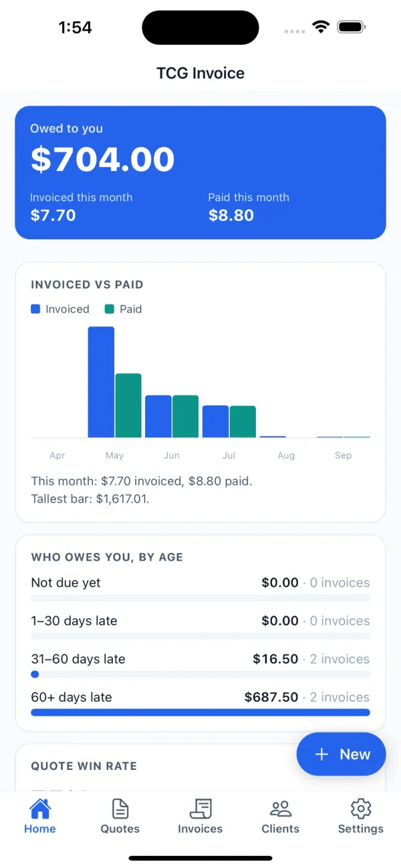Tap the green Paid legend swatch
Image resolution: width=401 pixels, height=868 pixels.
(110, 309)
